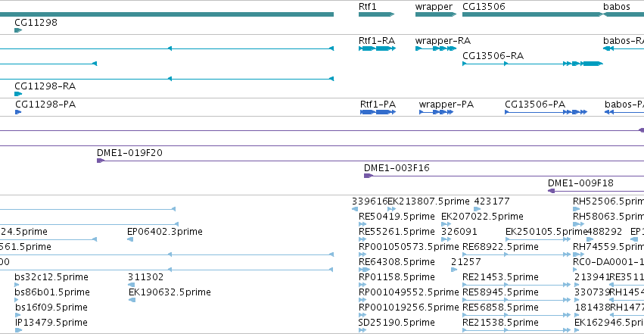Click the wrapper gene label
This screenshot has width=644, height=334.
coord(434,7)
